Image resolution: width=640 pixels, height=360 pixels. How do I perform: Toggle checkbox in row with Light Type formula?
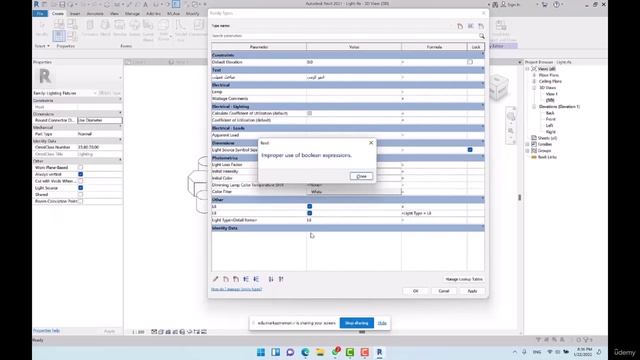[309, 213]
